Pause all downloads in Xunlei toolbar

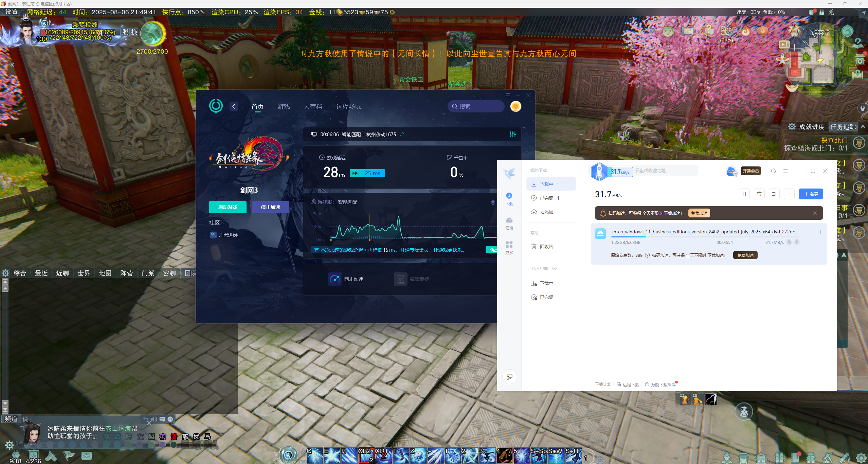click(x=744, y=194)
